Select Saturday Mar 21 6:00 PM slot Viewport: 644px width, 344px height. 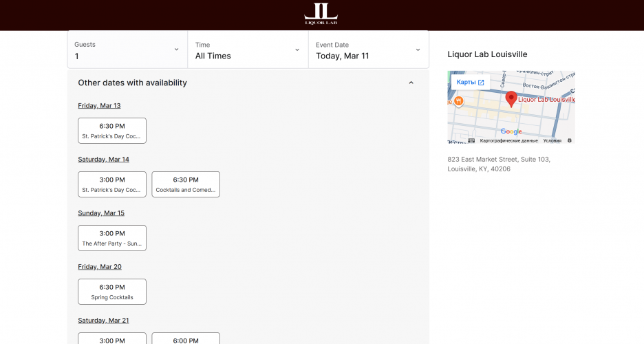click(186, 338)
